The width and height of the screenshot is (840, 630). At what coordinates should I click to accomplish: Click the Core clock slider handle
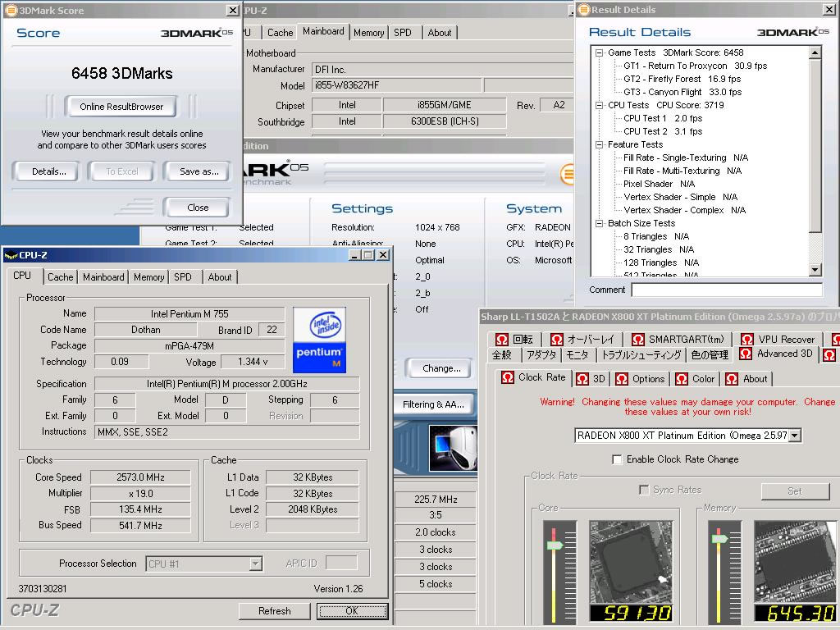[x=555, y=545]
